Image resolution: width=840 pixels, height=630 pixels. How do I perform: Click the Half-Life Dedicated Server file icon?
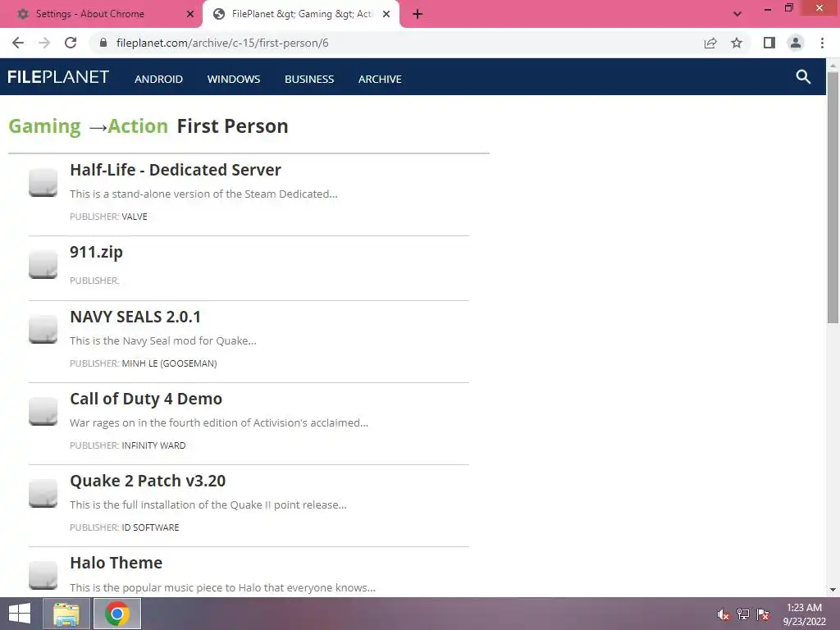pyautogui.click(x=43, y=182)
